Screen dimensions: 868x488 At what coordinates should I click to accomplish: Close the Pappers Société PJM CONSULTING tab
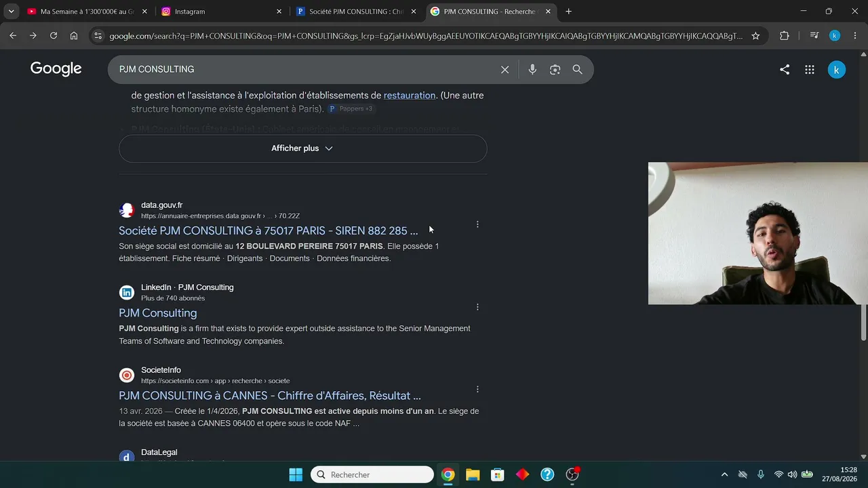pos(414,12)
